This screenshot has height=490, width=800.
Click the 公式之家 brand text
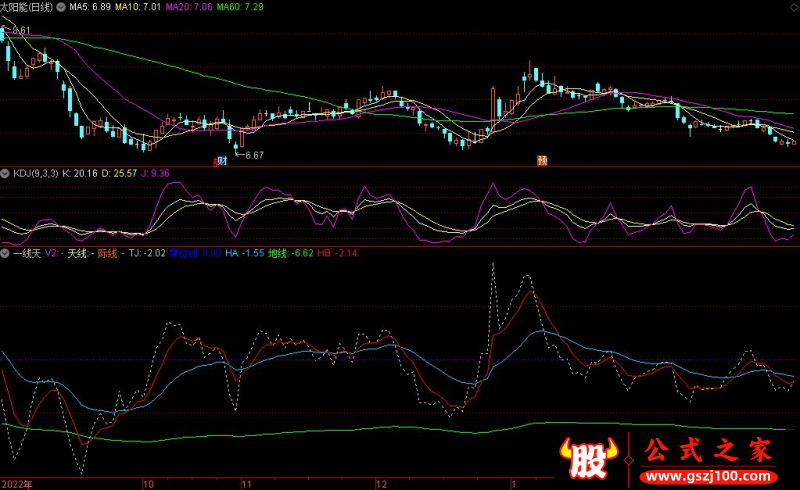(x=711, y=450)
